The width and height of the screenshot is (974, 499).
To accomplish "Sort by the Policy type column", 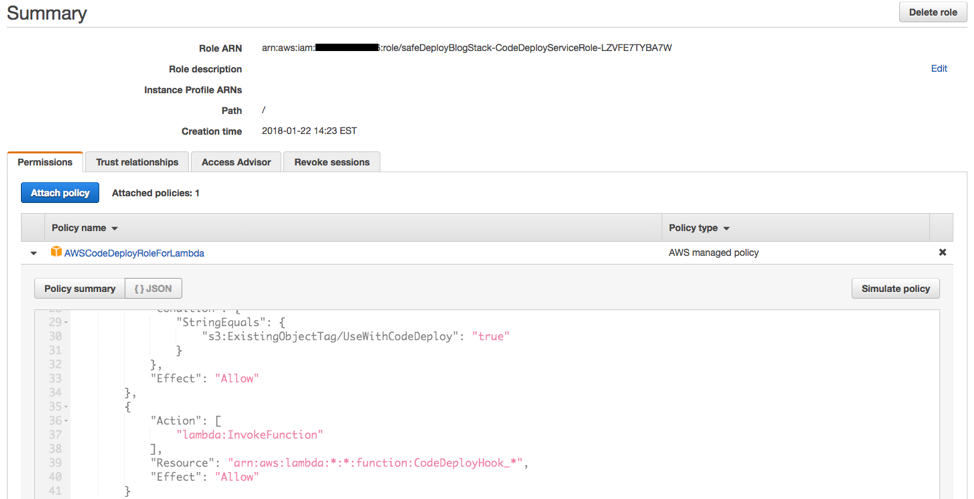I will (699, 228).
